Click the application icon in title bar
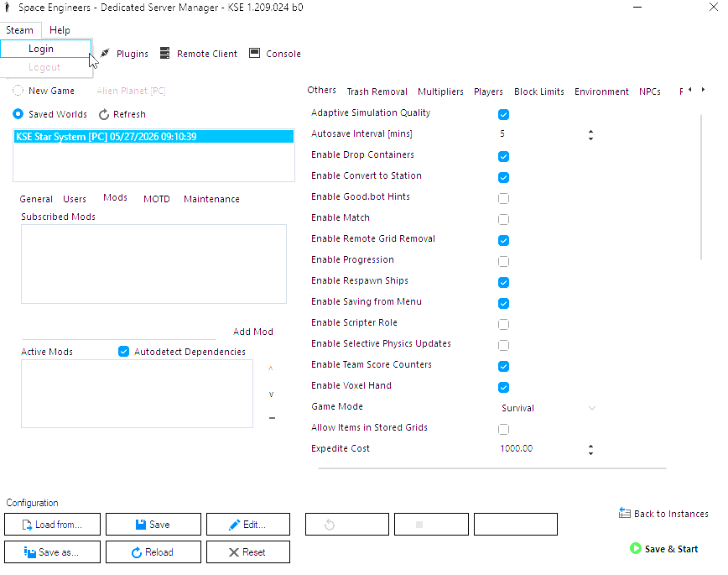The height and width of the screenshot is (575, 728). coord(8,7)
